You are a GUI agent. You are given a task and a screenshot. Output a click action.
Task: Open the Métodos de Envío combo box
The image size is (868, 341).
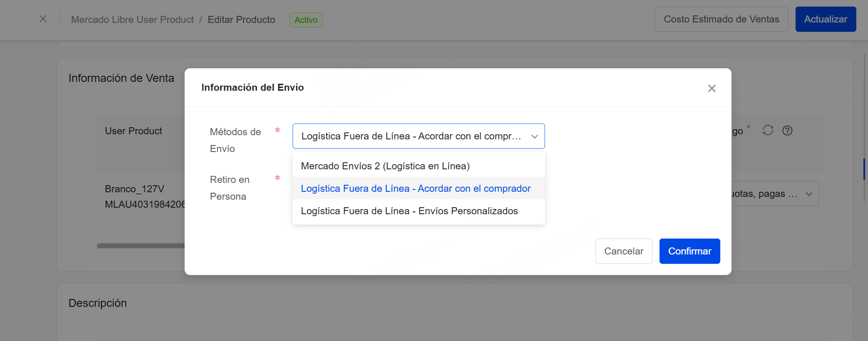tap(418, 136)
